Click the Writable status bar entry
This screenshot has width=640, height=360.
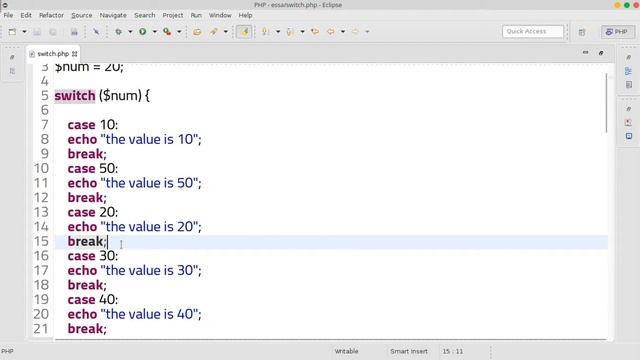pos(347,351)
